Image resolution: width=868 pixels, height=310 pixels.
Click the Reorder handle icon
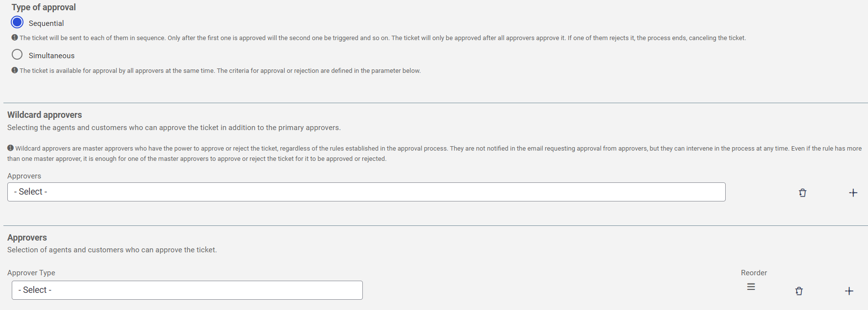(751, 287)
